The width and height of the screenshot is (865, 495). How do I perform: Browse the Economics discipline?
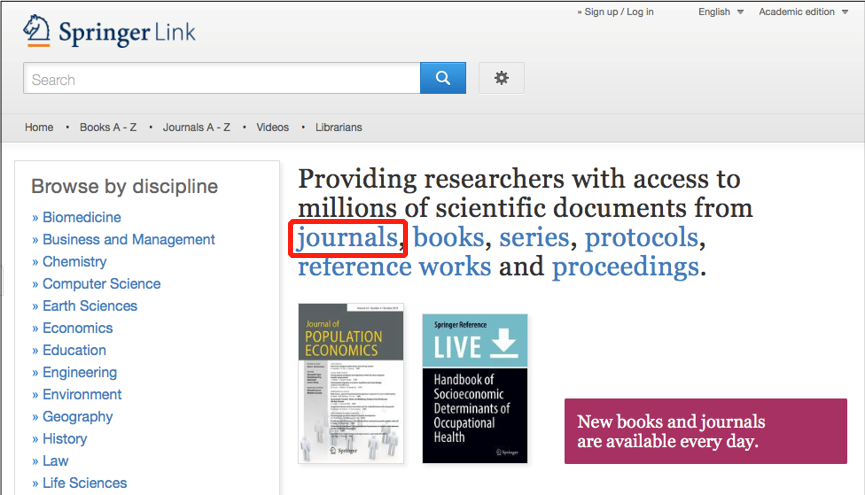pyautogui.click(x=78, y=328)
